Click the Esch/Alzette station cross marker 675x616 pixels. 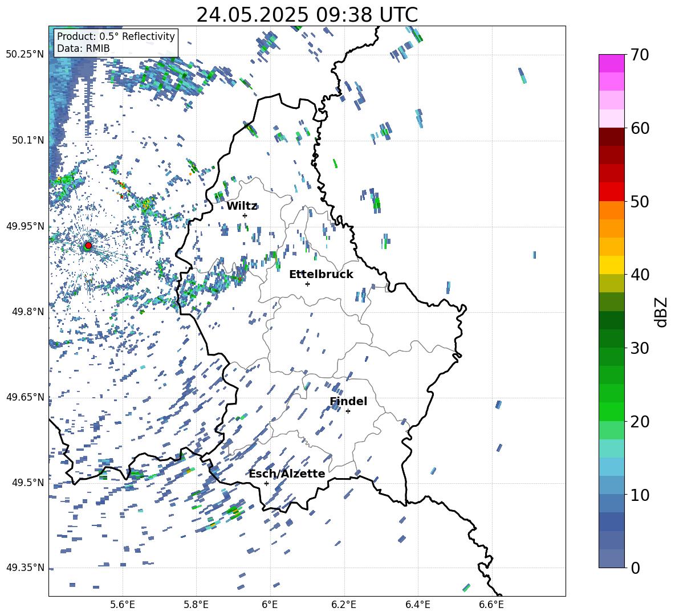[x=266, y=483]
